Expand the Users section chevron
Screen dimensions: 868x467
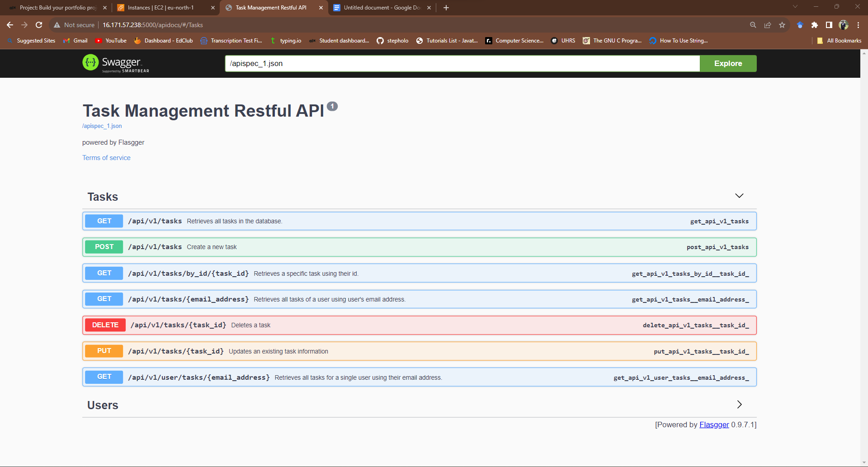(x=739, y=404)
